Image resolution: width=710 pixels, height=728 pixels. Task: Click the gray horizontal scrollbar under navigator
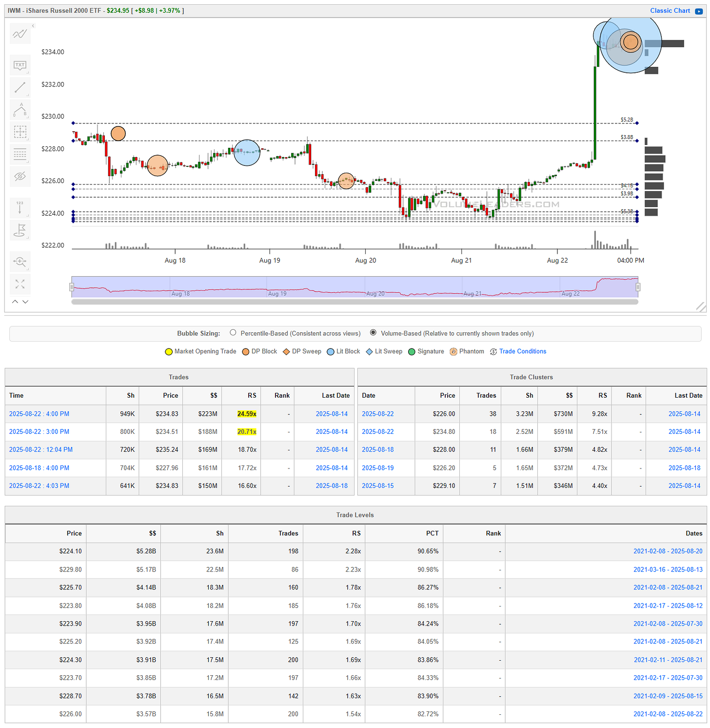[355, 302]
